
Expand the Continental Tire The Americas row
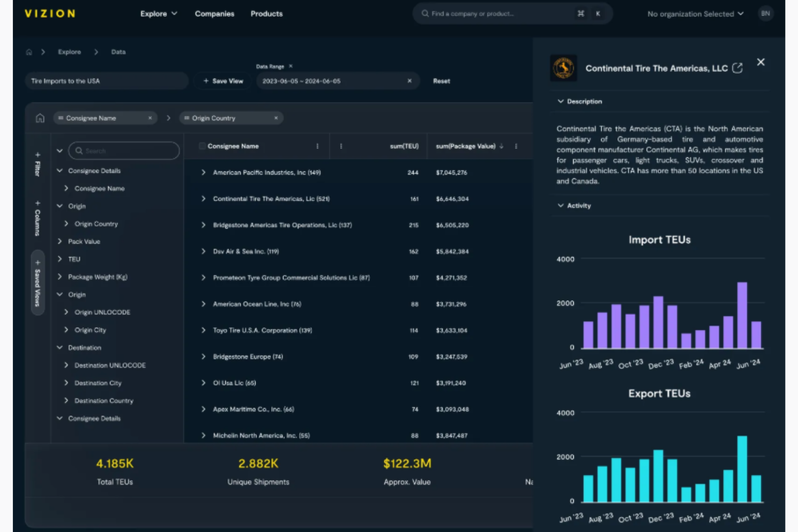click(203, 199)
